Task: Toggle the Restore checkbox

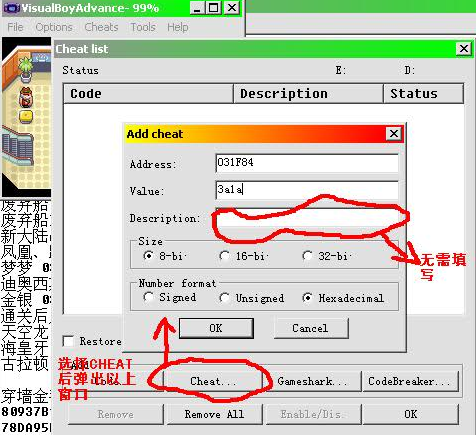Action: click(68, 341)
